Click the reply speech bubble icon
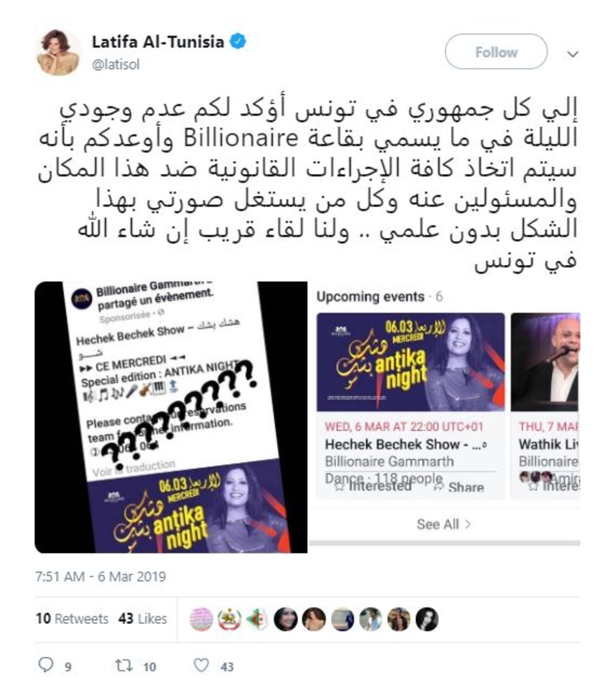This screenshot has width=616, height=694. click(46, 666)
